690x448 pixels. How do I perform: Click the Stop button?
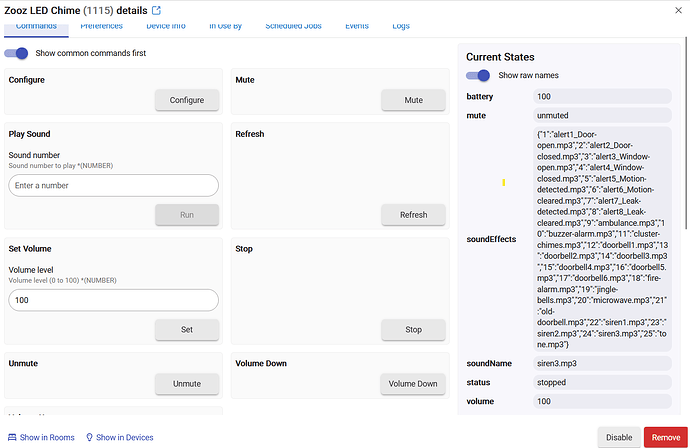(414, 330)
